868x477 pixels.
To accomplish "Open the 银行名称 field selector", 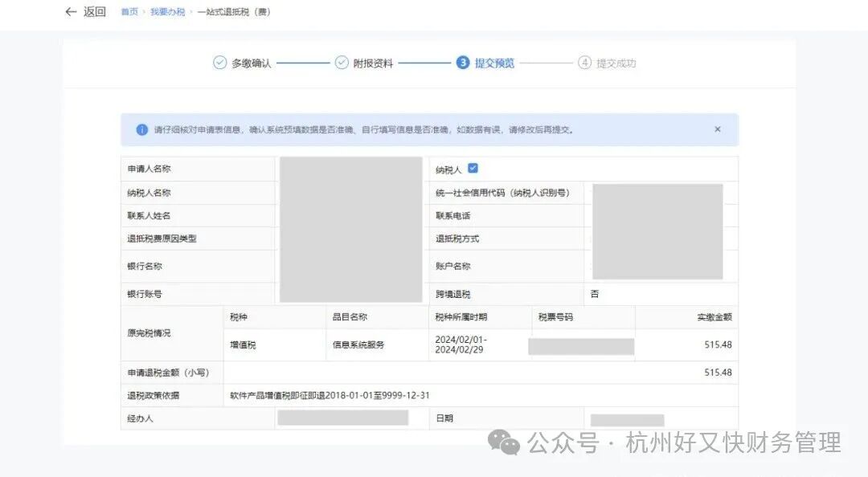I will [x=350, y=266].
